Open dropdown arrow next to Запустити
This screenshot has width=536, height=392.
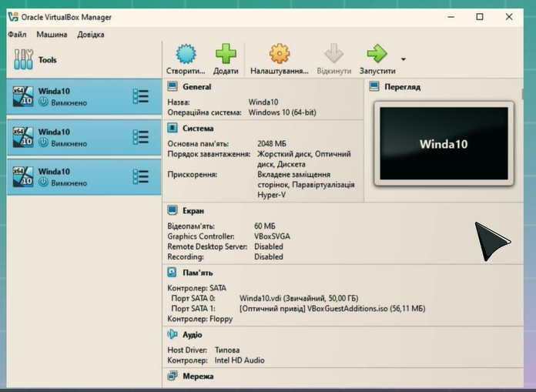pyautogui.click(x=404, y=59)
